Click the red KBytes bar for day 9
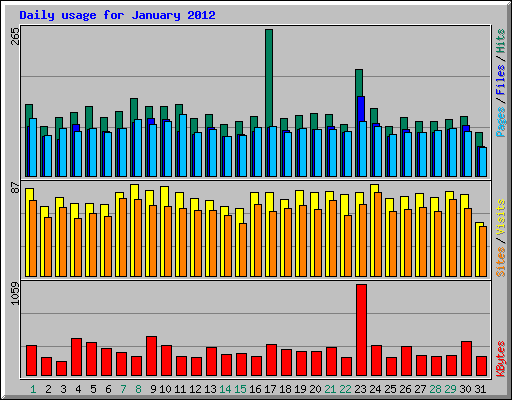512x400 pixels. coord(151,356)
